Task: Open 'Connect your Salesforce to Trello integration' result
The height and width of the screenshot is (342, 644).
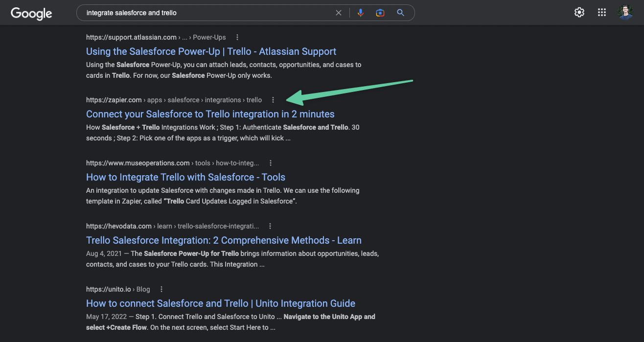Action: point(210,114)
